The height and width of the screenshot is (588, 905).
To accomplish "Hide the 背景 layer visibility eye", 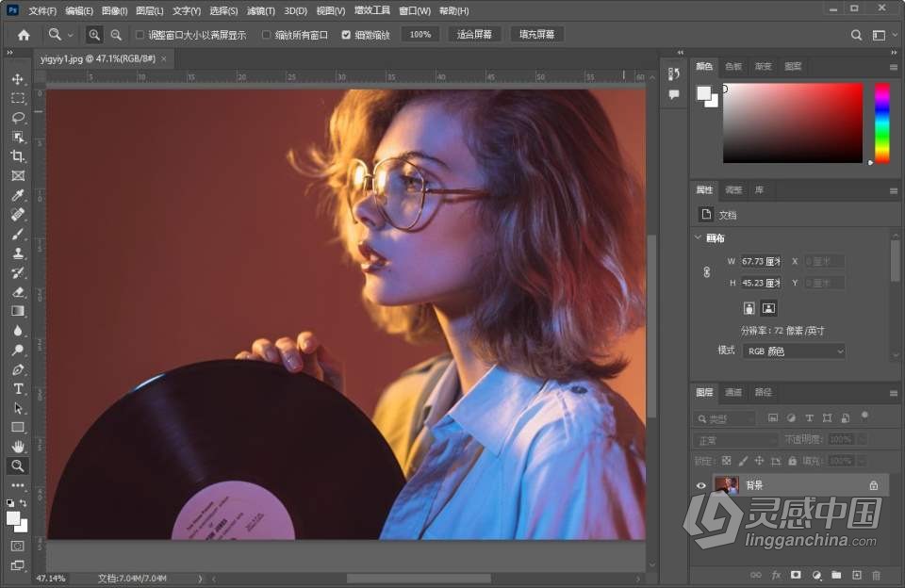I will [x=699, y=484].
